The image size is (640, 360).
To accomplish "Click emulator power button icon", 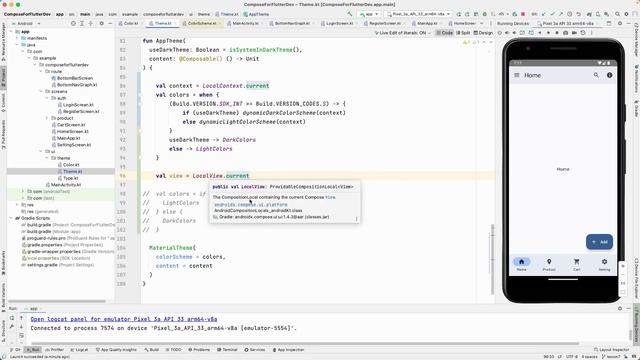I will 500,33.
